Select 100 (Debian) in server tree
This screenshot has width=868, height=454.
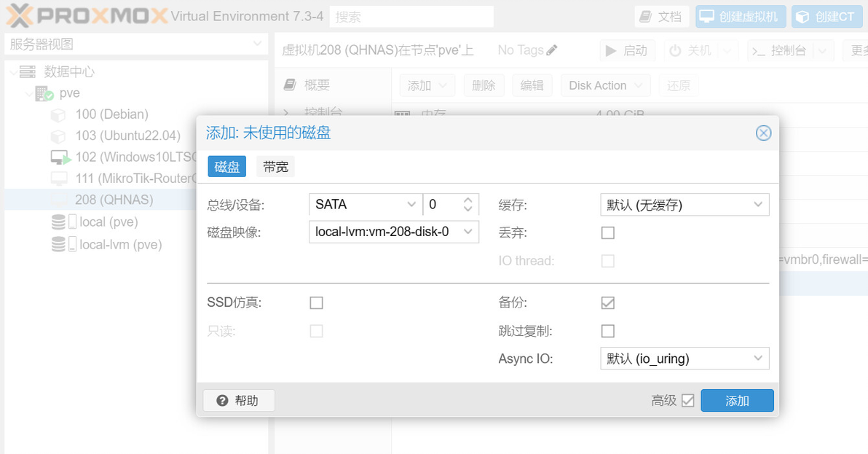pyautogui.click(x=112, y=114)
